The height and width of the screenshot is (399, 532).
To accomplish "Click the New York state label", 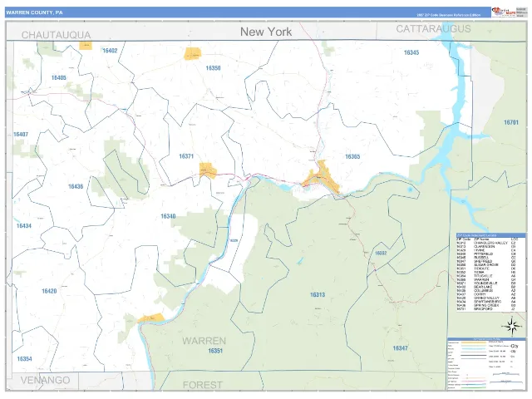I will point(266,32).
